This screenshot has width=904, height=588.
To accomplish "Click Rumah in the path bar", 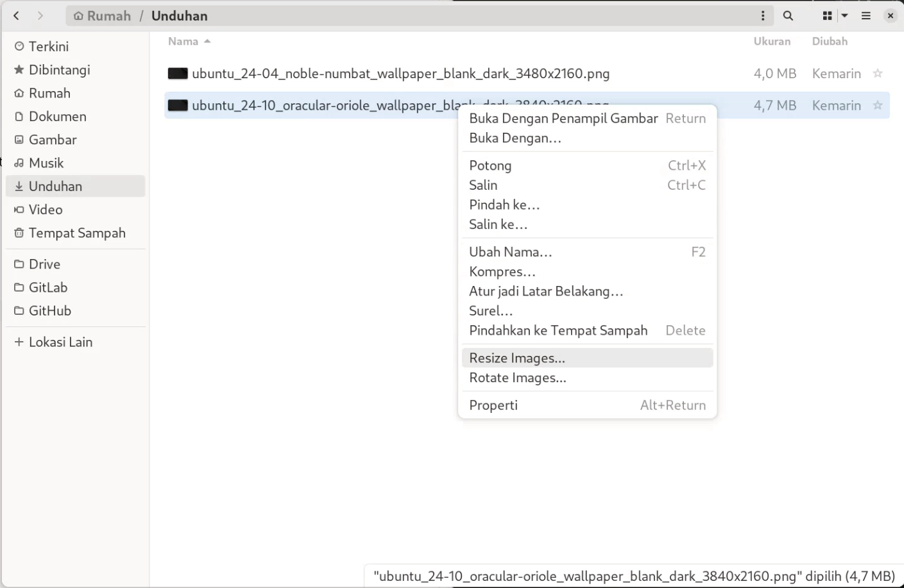I will coord(103,15).
